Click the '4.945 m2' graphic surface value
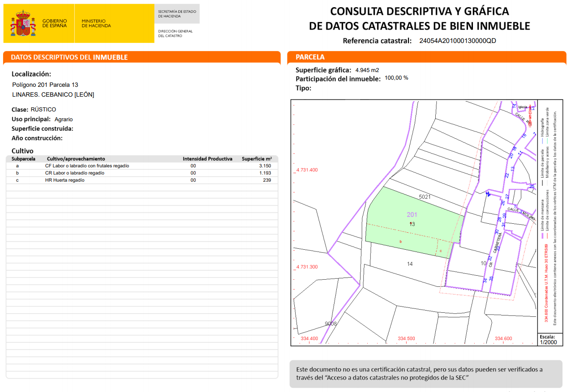 click(367, 70)
